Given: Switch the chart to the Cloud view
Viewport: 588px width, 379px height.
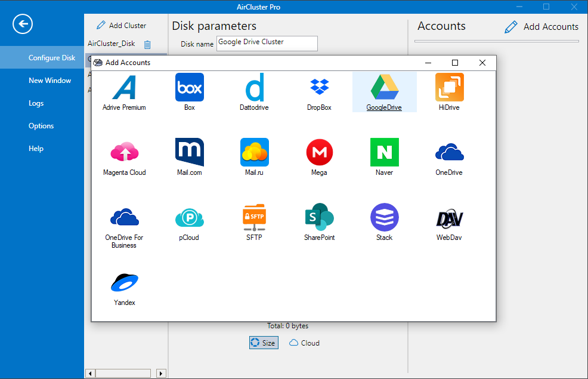Looking at the screenshot, I should click(305, 343).
